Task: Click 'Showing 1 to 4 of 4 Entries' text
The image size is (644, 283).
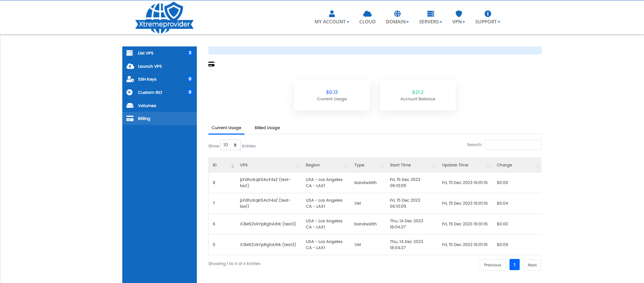Action: click(x=234, y=264)
